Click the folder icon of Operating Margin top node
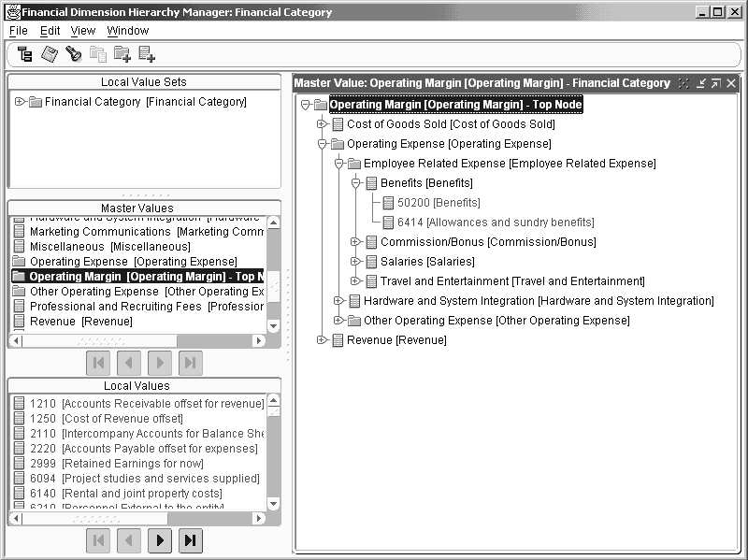Viewport: 748px width, 560px height. point(321,105)
